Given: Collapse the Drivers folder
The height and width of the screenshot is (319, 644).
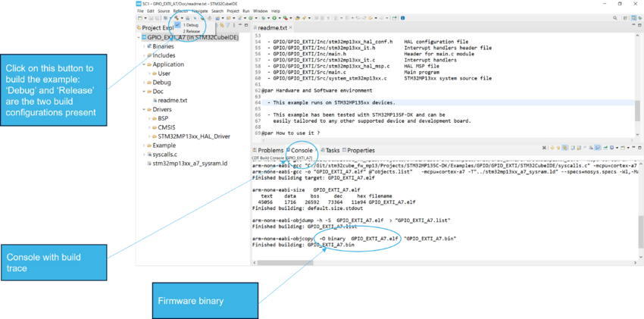Looking at the screenshot, I should tap(144, 110).
